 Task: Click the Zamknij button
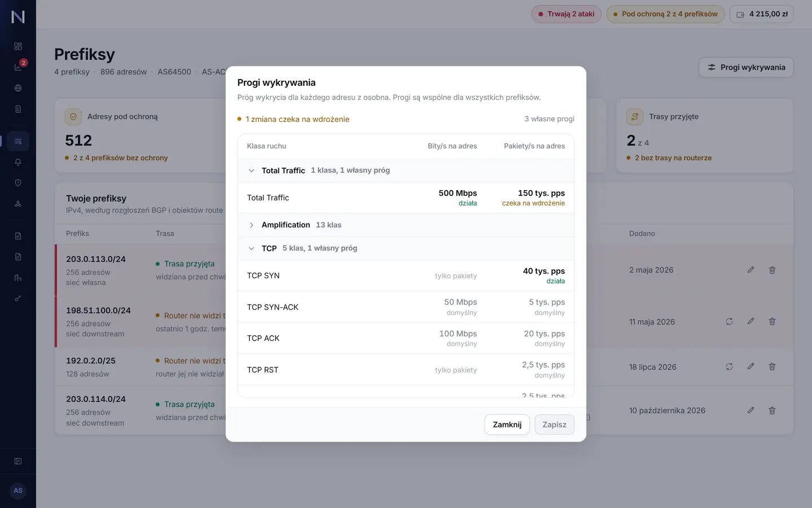click(x=507, y=424)
